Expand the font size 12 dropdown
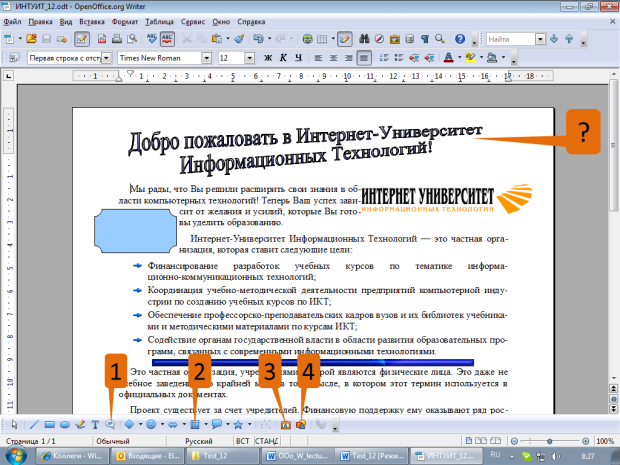Viewport: 620px width, 465px height. pos(249,58)
